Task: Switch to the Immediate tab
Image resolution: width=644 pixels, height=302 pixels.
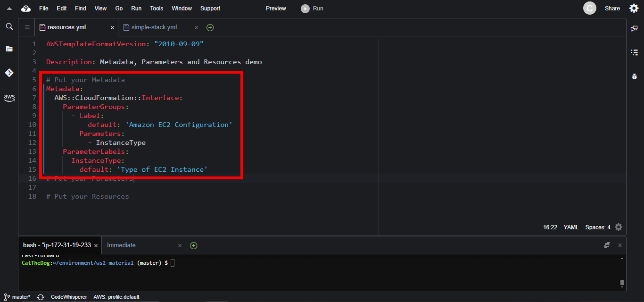Action: 121,245
